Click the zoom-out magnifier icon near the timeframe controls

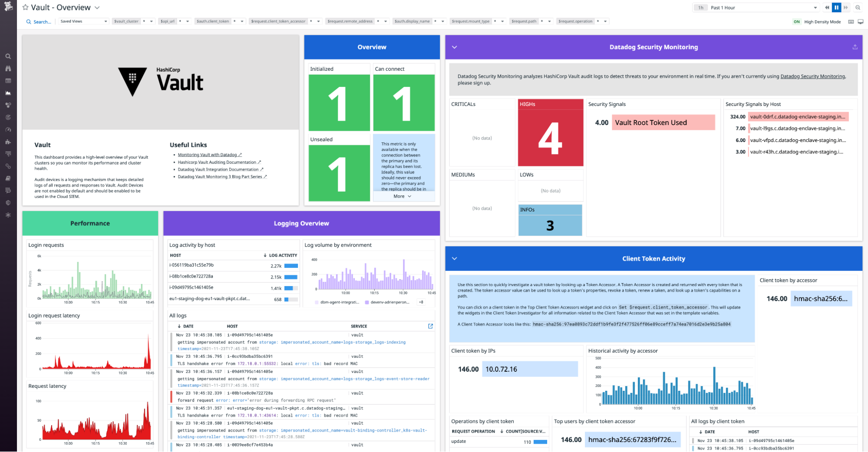858,7
